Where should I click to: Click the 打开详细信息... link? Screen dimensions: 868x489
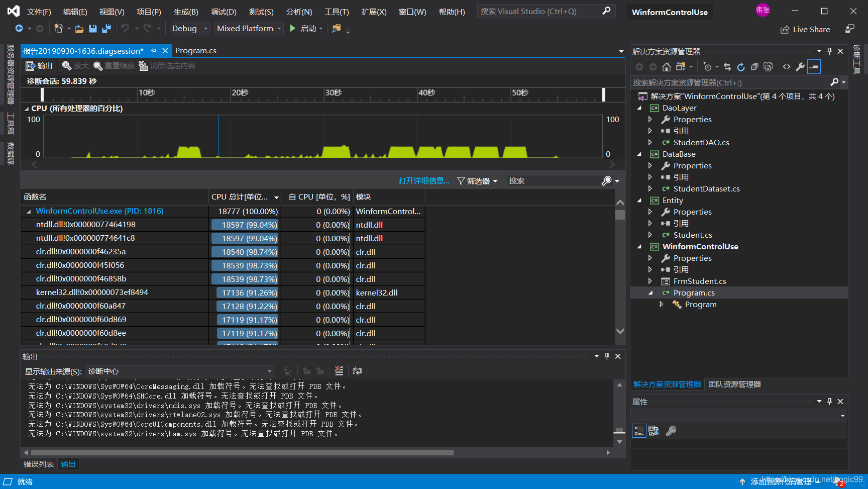click(x=424, y=181)
